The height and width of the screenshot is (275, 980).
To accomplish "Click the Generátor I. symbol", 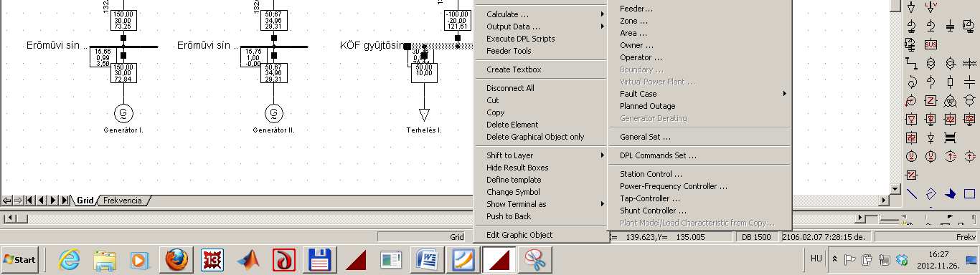I will (x=123, y=112).
